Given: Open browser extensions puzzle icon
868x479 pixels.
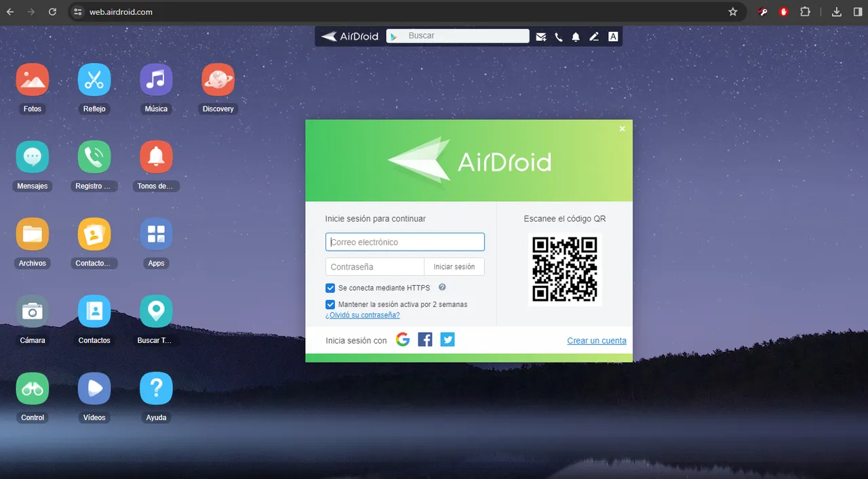Looking at the screenshot, I should tap(806, 12).
